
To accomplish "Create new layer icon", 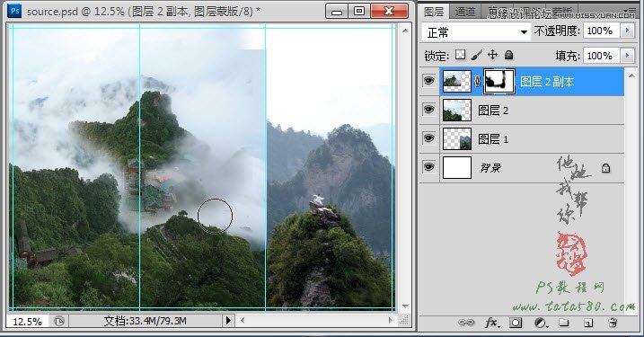I will pos(588,323).
